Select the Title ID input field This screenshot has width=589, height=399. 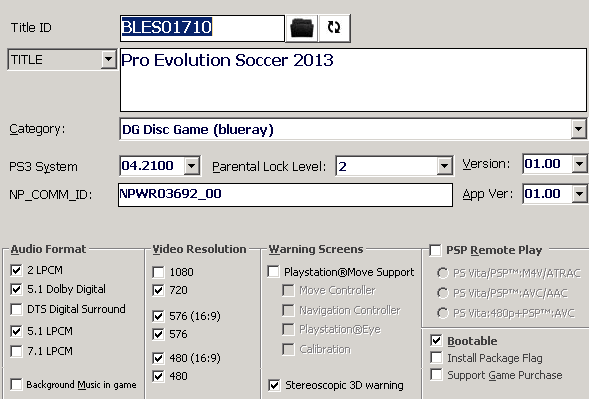(202, 28)
